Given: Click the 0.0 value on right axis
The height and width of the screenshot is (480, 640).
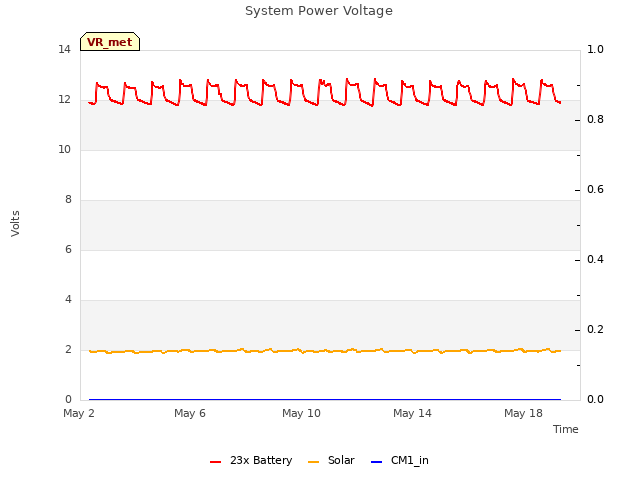Looking at the screenshot, I should pos(595,399).
